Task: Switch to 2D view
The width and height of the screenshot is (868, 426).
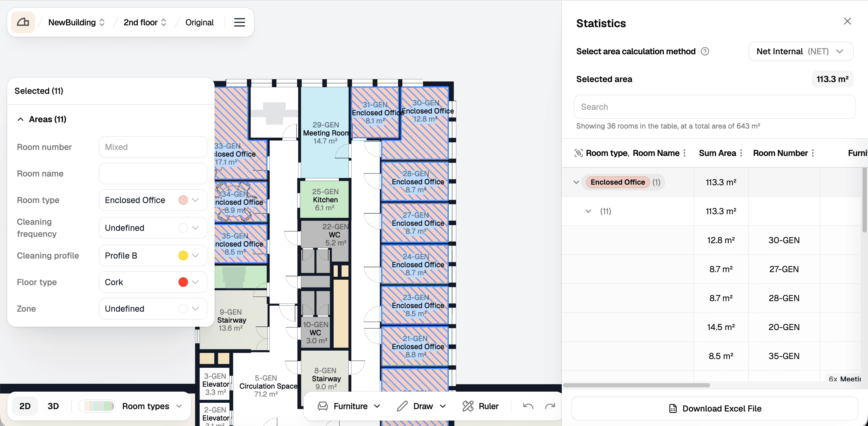Action: (25, 406)
